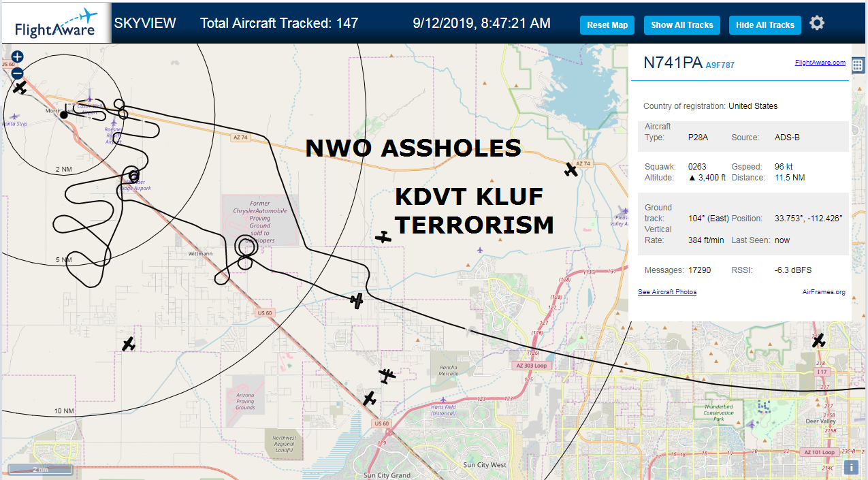
Task: Open See Aircraft Photos link
Action: tap(667, 292)
